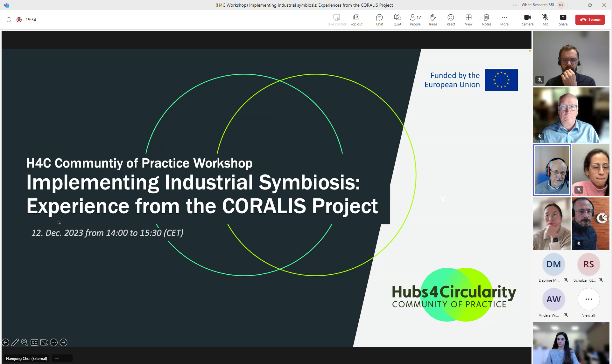Select the highlighted speaker with red headphones
This screenshot has height=364, width=612.
click(552, 170)
